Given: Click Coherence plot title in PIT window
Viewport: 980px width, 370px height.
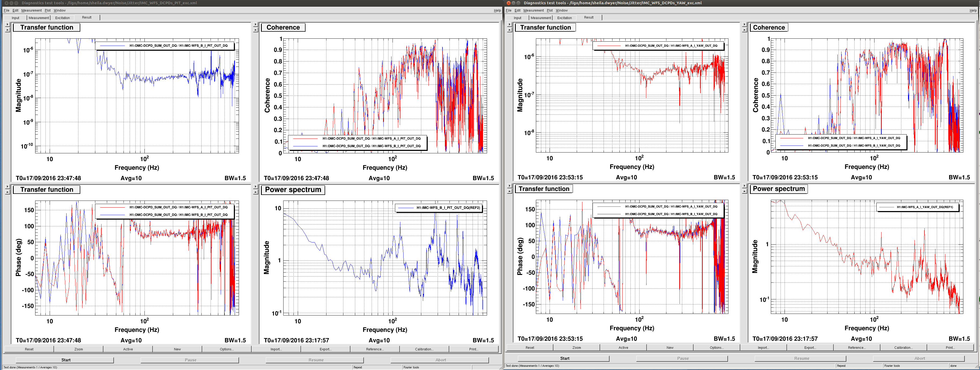Looking at the screenshot, I should tap(283, 27).
